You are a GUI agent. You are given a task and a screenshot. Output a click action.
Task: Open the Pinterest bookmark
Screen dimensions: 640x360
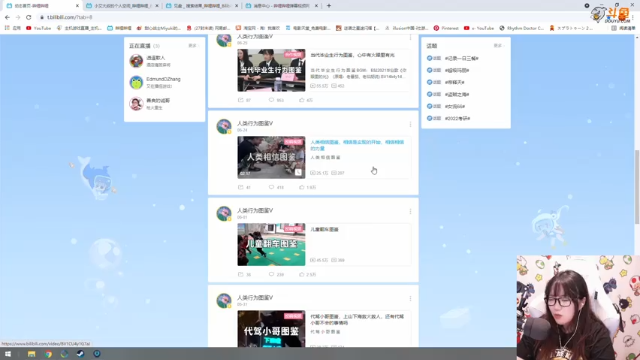446,28
